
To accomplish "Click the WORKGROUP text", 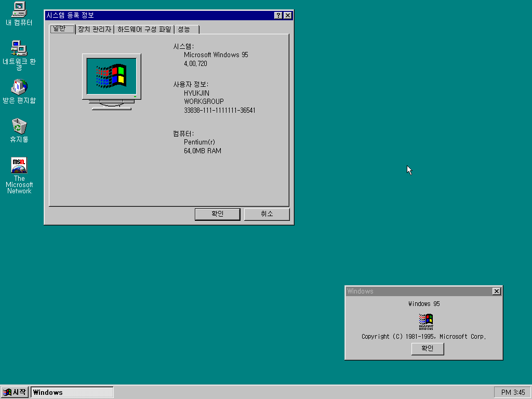I will click(204, 101).
